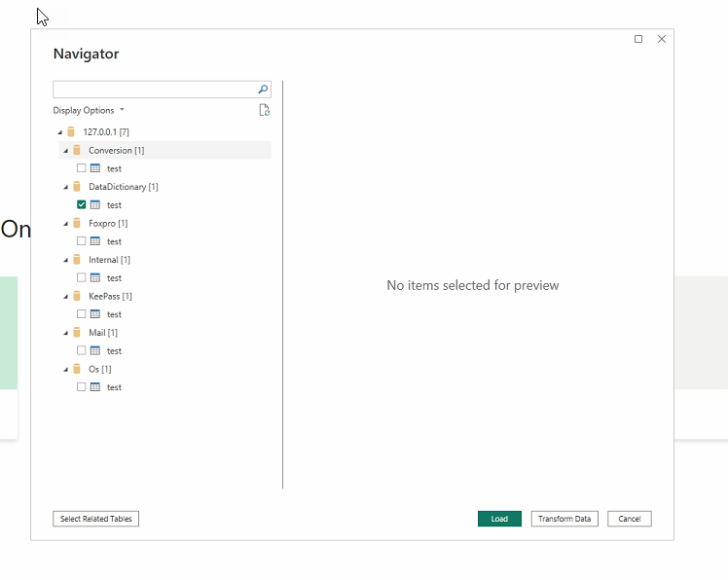Select test label under Mail
The height and width of the screenshot is (580, 728).
114,351
